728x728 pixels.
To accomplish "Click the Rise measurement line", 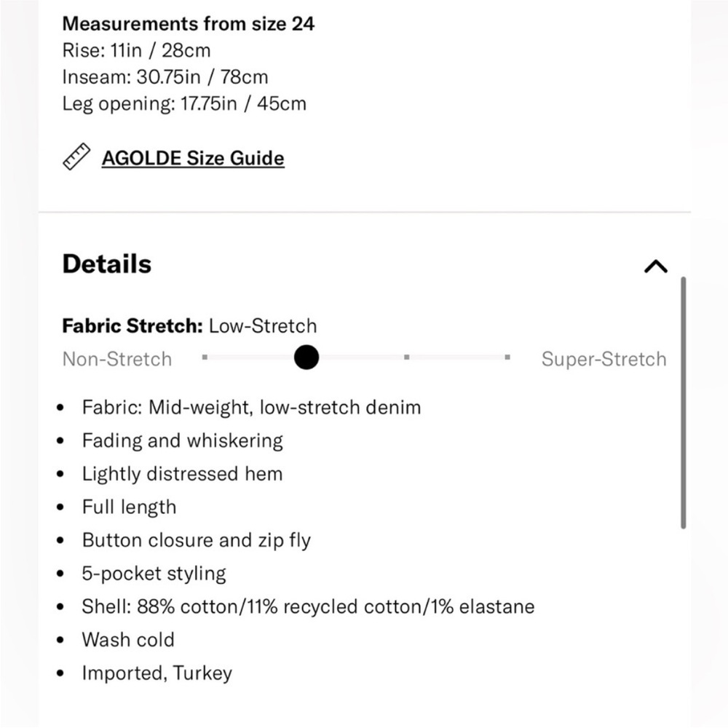I will (x=136, y=50).
